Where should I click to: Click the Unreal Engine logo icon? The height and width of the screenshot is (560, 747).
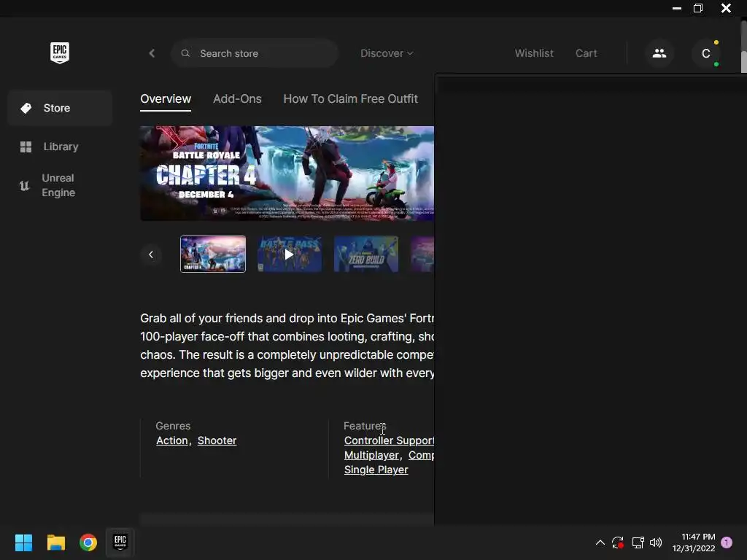coord(24,186)
